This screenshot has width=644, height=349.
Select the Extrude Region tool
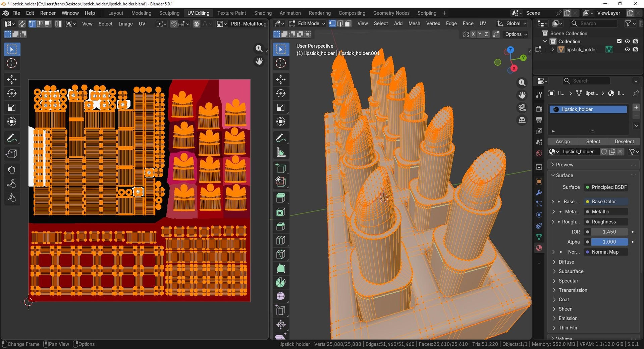281,198
